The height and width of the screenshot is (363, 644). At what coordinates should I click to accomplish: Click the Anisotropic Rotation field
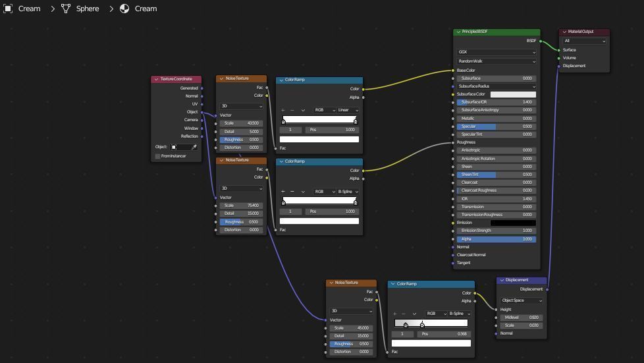(496, 159)
